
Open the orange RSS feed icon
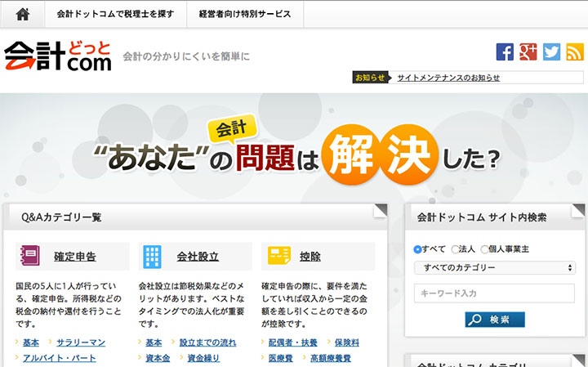pos(574,51)
